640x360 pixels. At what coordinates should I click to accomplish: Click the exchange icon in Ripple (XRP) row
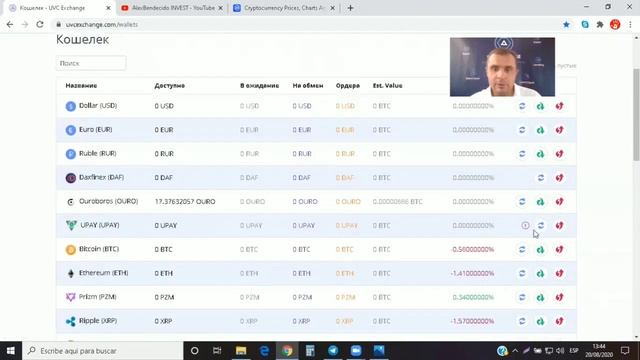(522, 321)
